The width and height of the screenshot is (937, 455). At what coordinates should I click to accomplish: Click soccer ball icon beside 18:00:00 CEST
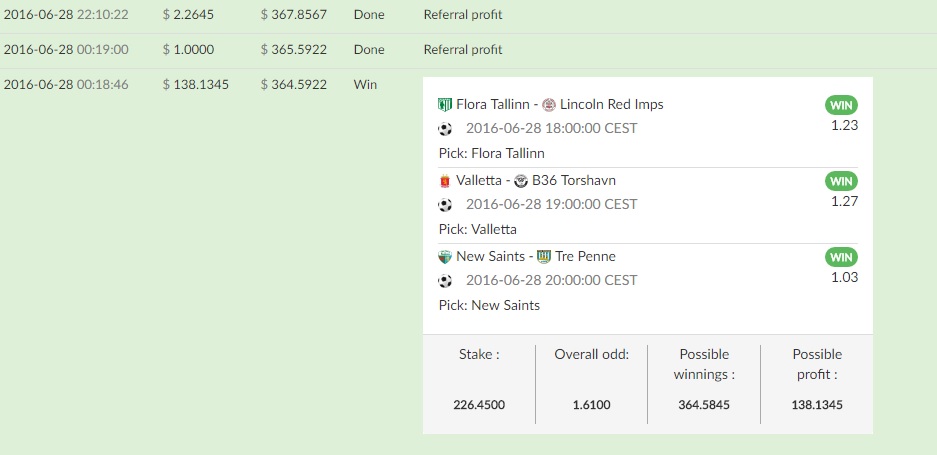(x=445, y=129)
